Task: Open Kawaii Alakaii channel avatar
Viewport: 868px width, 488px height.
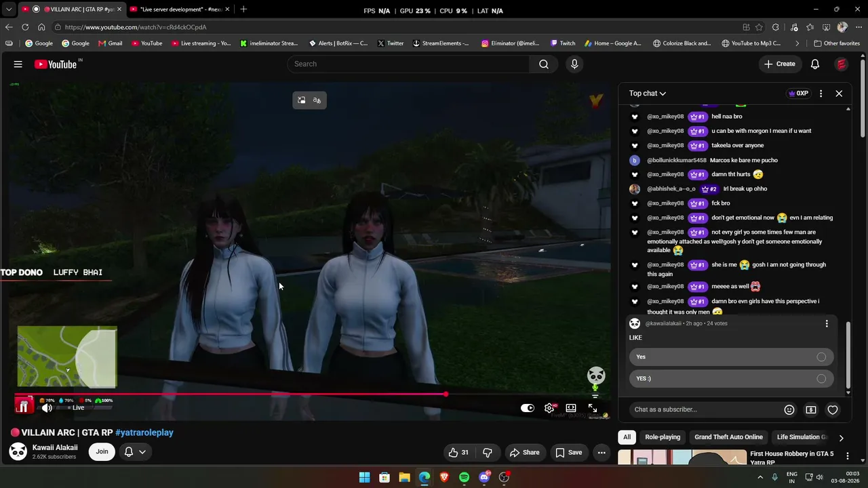Action: (x=18, y=452)
